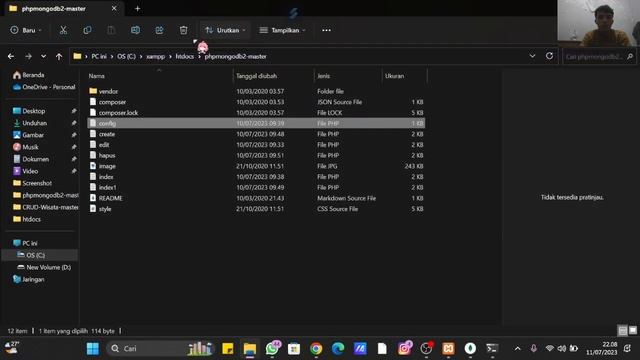Sort by the Jenis column header
The width and height of the screenshot is (640, 360).
[323, 76]
